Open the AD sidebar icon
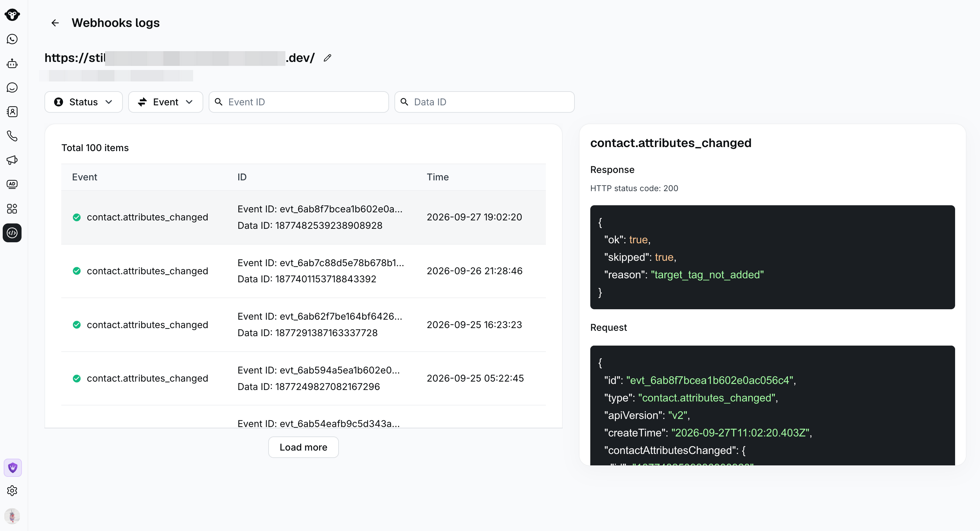The width and height of the screenshot is (980, 531). [12, 184]
